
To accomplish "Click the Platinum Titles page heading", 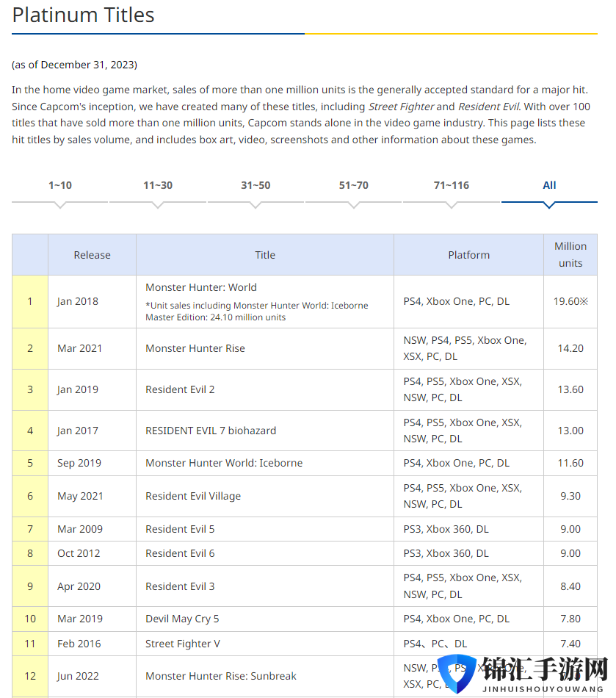I will pos(83,15).
